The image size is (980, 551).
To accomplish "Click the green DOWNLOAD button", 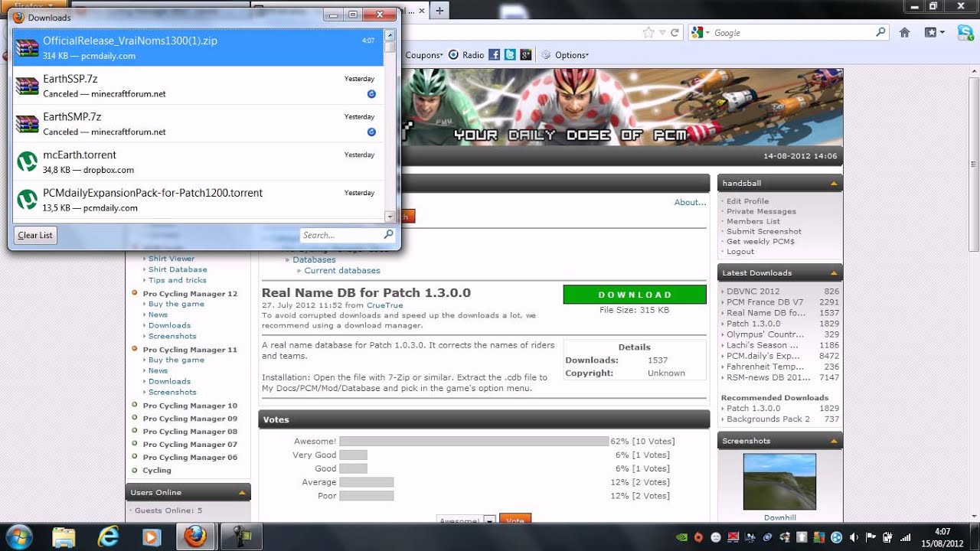I will [635, 295].
